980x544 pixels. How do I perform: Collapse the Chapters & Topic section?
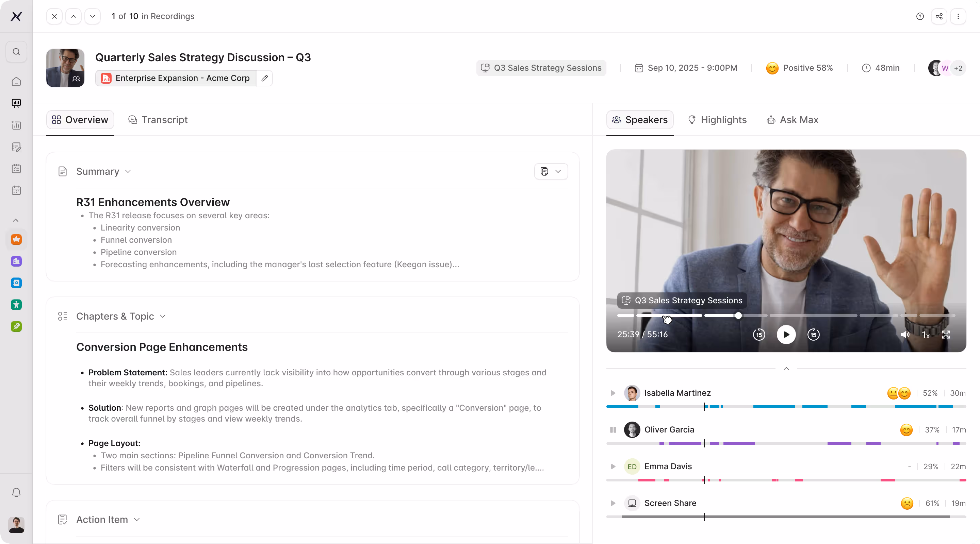pyautogui.click(x=163, y=316)
